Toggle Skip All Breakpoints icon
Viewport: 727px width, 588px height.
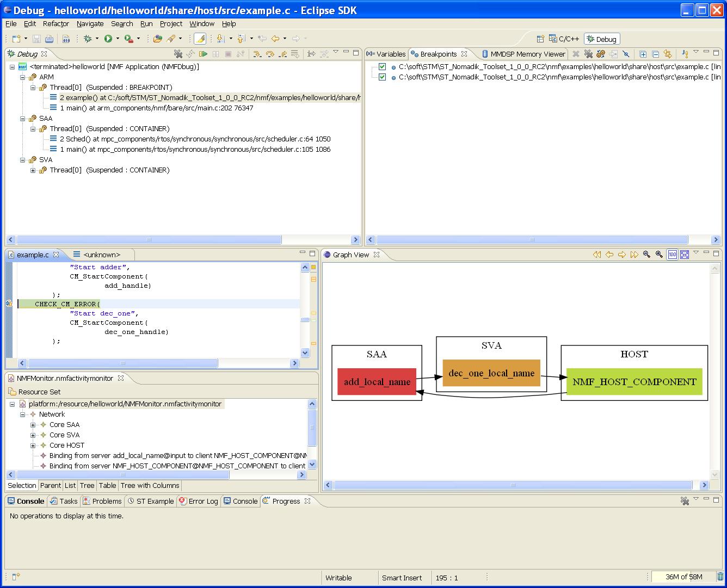(626, 54)
